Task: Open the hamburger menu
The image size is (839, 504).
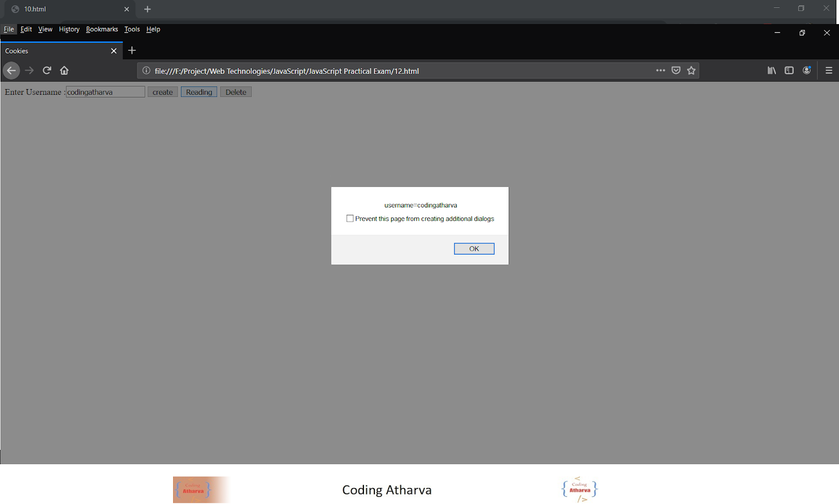Action: click(x=829, y=70)
